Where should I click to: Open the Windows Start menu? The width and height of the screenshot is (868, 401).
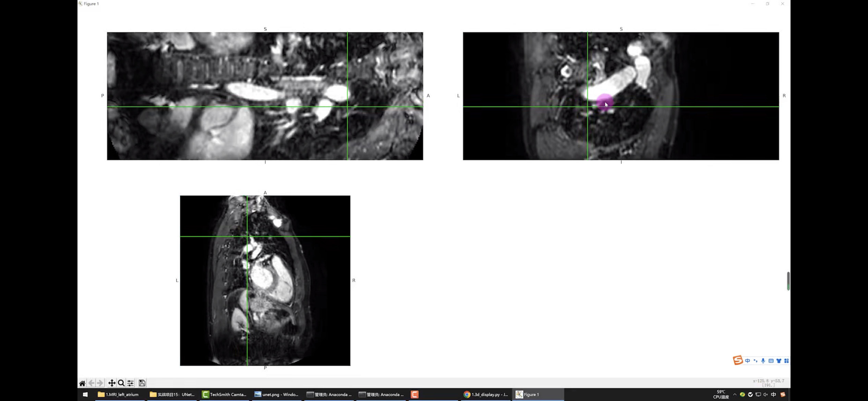85,394
